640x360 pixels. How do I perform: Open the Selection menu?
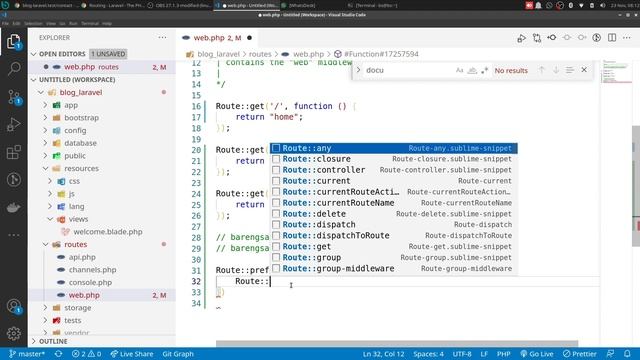click(33, 24)
